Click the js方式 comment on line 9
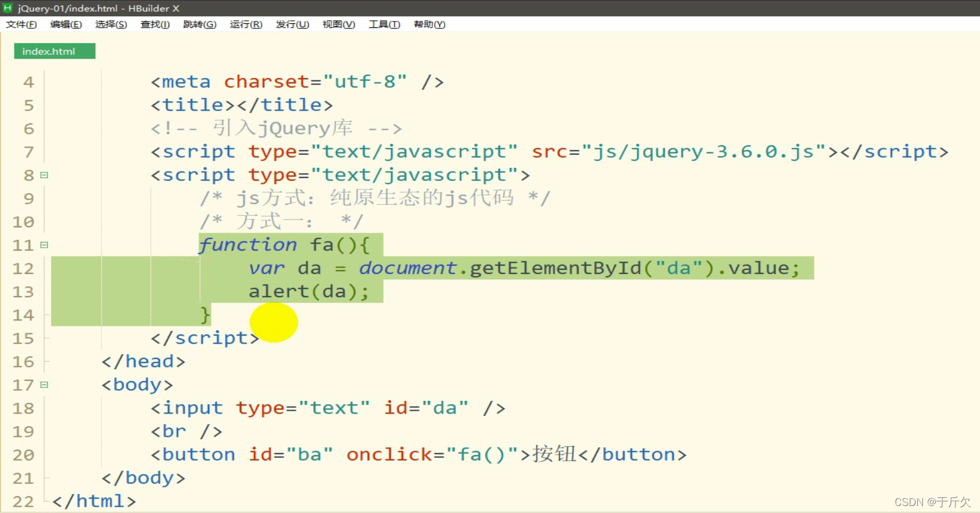The height and width of the screenshot is (513, 980). pos(375,198)
